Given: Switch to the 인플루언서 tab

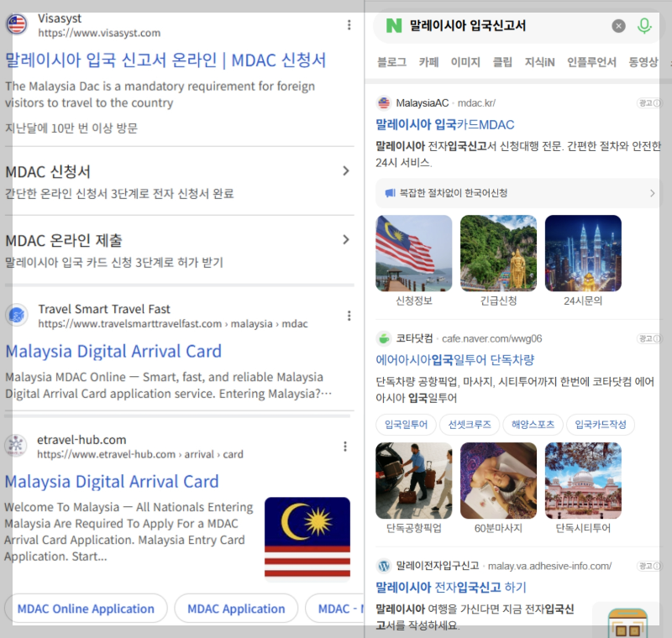Looking at the screenshot, I should coord(591,62).
